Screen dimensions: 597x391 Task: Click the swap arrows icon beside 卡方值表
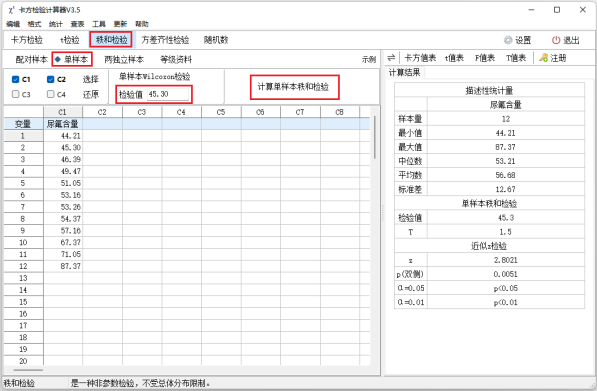[391, 58]
